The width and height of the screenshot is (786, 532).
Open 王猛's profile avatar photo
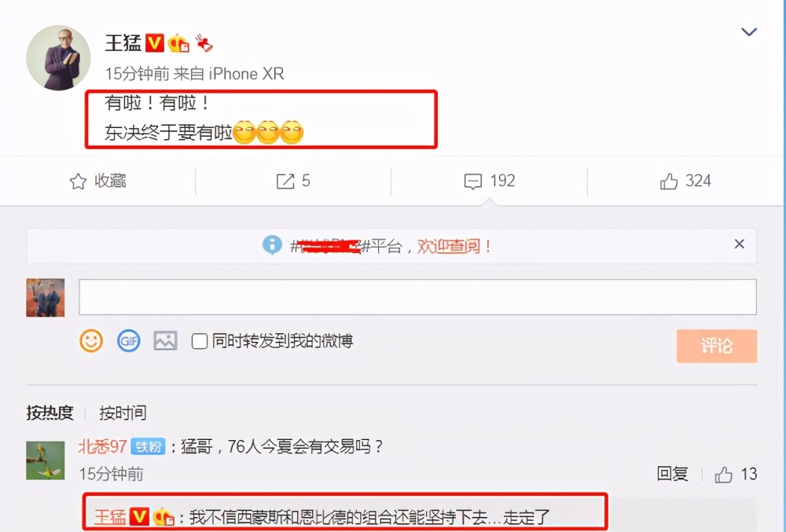pyautogui.click(x=58, y=58)
